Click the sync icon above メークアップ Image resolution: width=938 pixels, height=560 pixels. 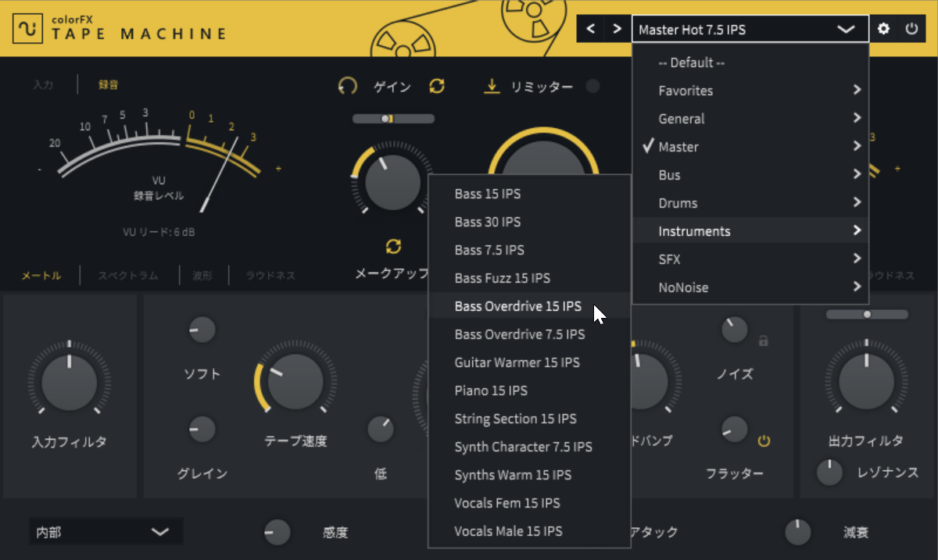(394, 247)
